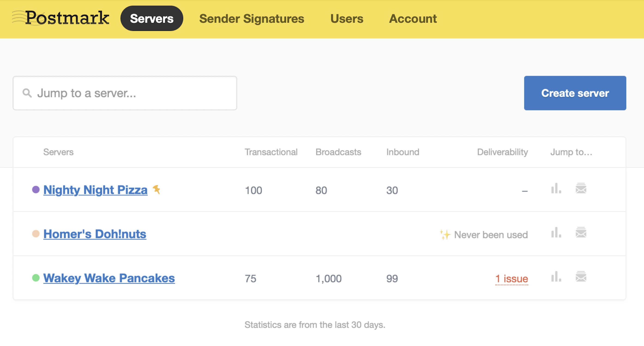This screenshot has width=644, height=346.
Task: Open statistics icon for Homer's Doh!nuts
Action: pos(556,233)
